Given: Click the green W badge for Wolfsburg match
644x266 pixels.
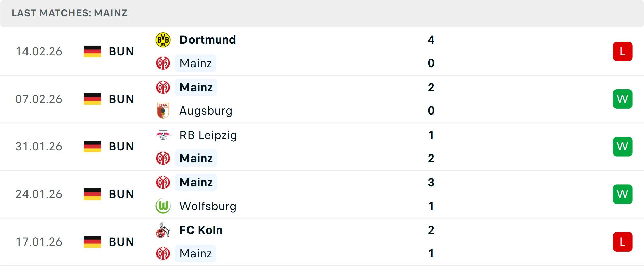Looking at the screenshot, I should (x=623, y=194).
